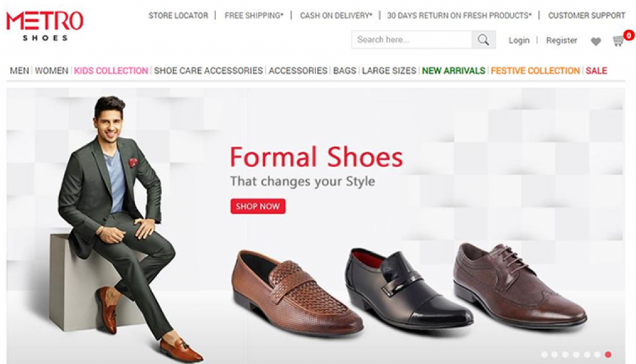
Task: Click the SHOP NOW button
Action: 258,206
